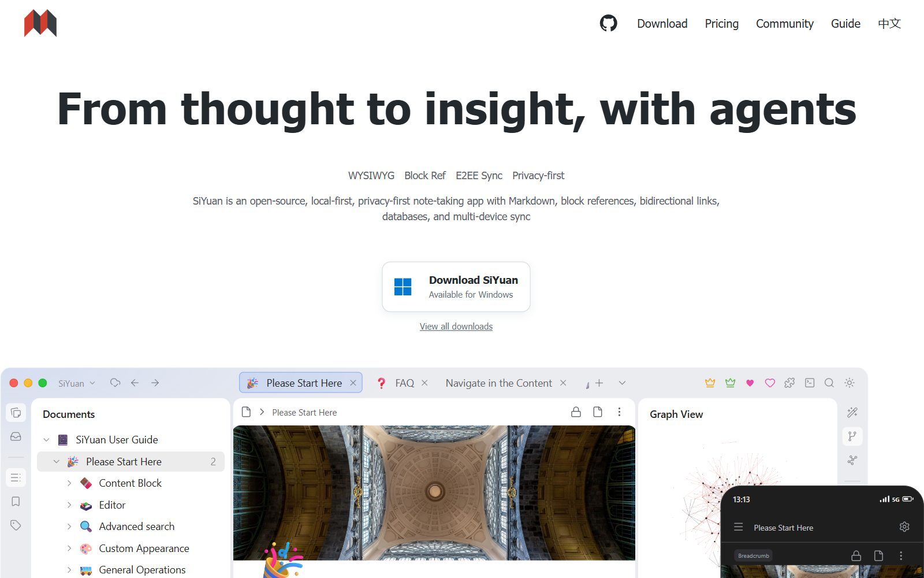
Task: Open the outline dock icon
Action: (x=16, y=477)
